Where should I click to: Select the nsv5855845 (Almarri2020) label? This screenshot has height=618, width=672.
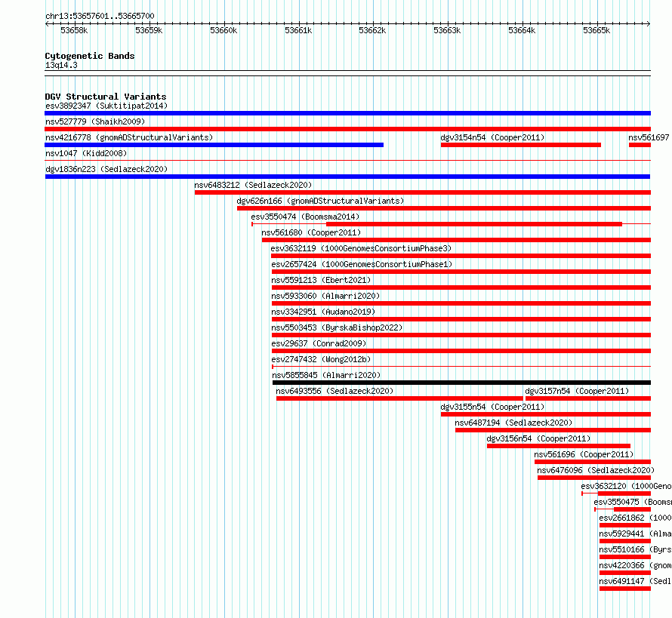326,375
